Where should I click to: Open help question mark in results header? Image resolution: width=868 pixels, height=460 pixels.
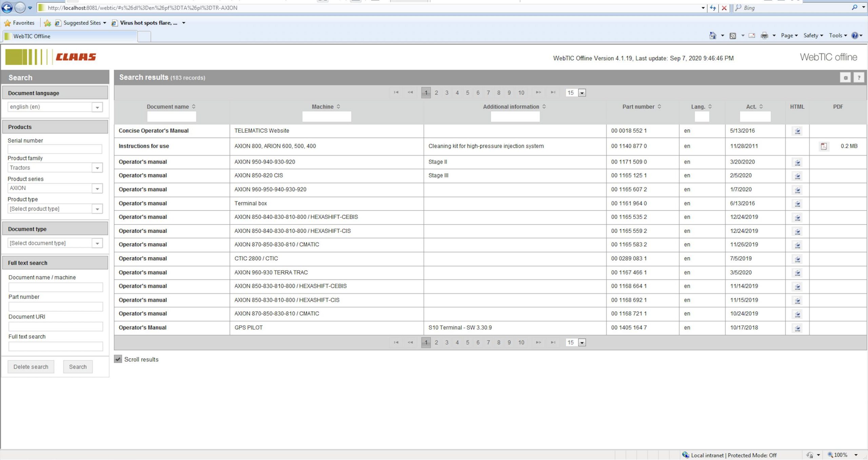point(859,78)
